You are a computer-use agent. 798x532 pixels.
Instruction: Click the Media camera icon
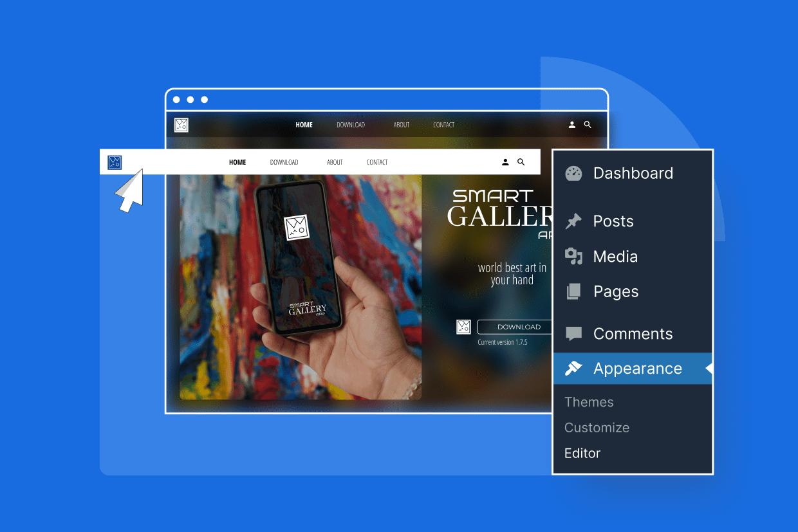pos(573,256)
